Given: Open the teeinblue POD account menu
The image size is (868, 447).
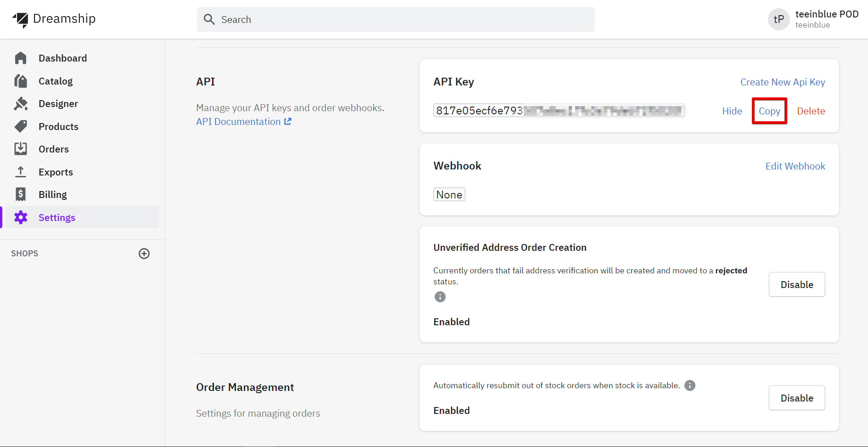Looking at the screenshot, I should click(813, 19).
